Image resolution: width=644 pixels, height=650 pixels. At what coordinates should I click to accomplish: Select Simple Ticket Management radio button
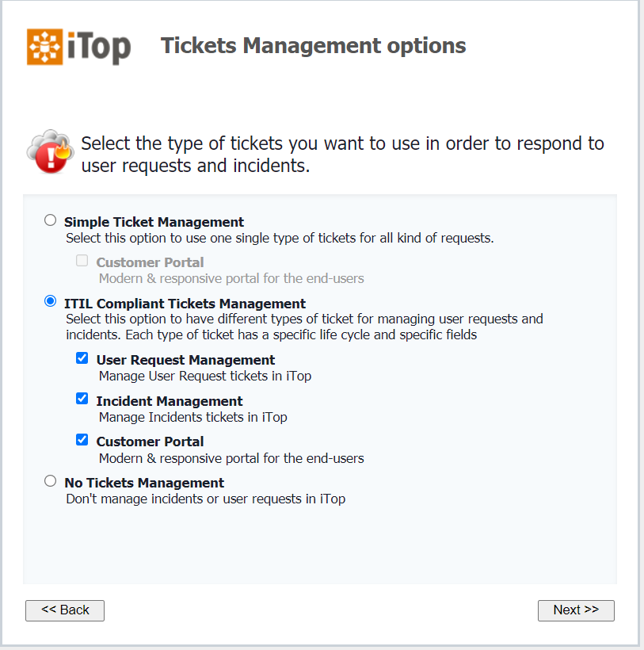point(51,220)
